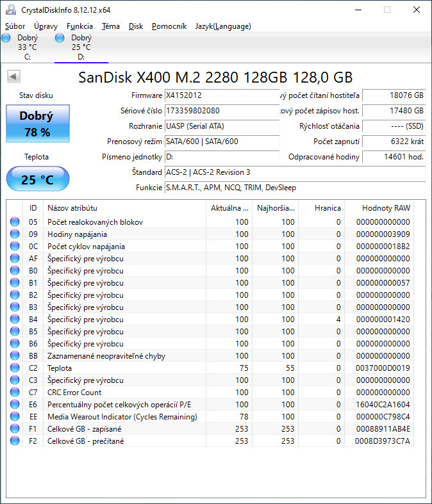Click the Štandard field ACS-2 Revision 3
Screen dimensions: 432x504
point(295,172)
